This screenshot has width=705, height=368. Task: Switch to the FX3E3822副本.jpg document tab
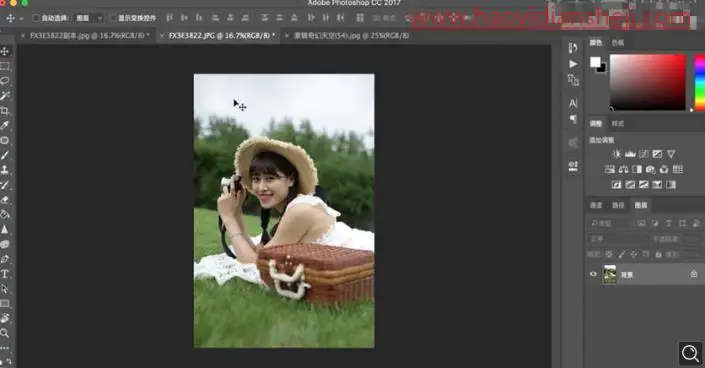pos(87,36)
